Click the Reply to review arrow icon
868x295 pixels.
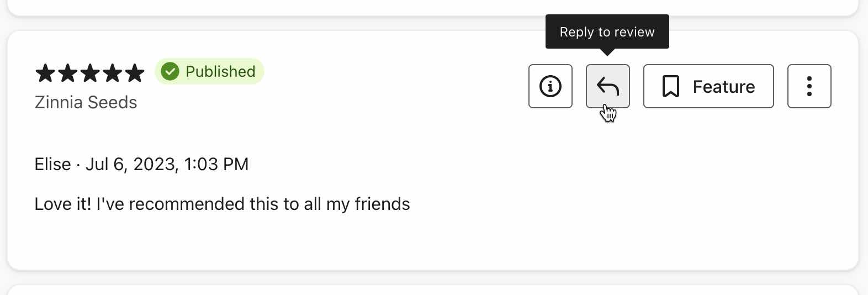(607, 86)
